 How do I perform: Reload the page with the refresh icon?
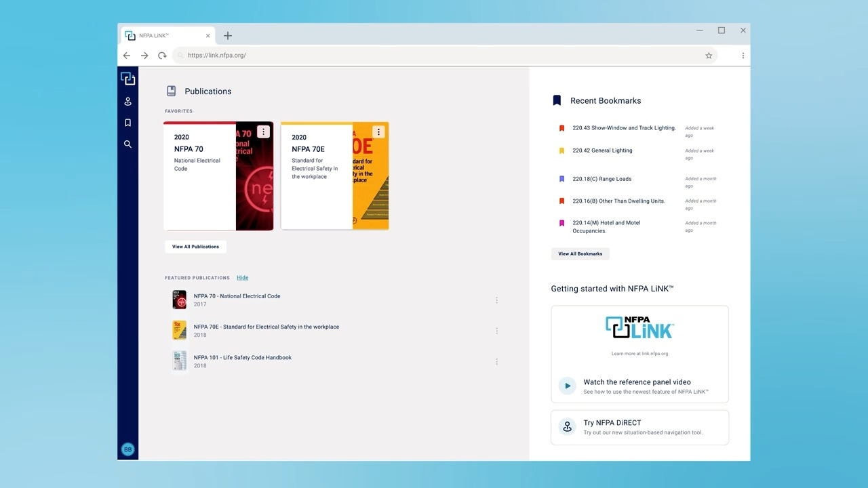[162, 56]
